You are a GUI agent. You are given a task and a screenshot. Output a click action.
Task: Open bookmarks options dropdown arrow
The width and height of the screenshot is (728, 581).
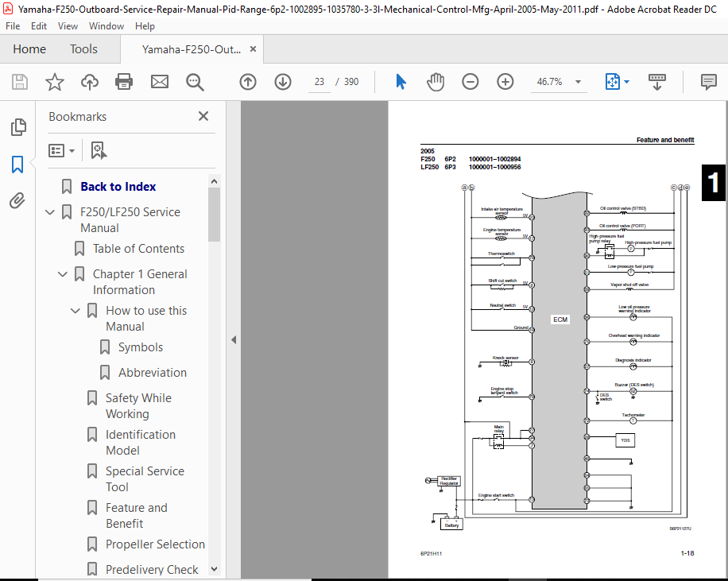[x=72, y=150]
